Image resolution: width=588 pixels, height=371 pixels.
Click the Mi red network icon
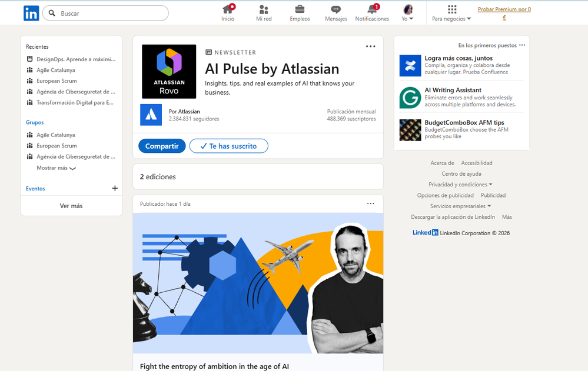pyautogui.click(x=263, y=12)
